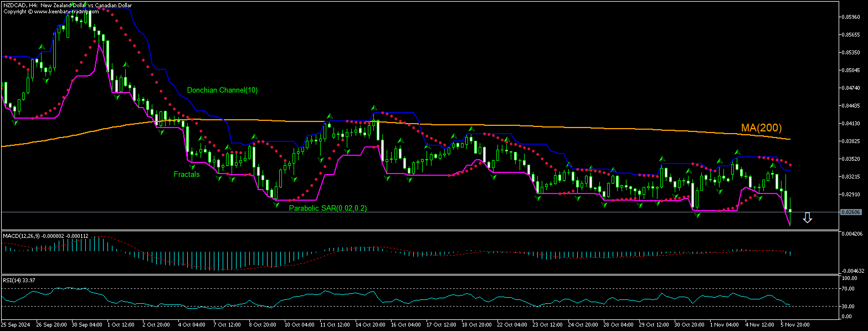This screenshot has width=868, height=331.
Task: Select the down fractal arrow below the 1 Nov candles
Action: [720, 191]
